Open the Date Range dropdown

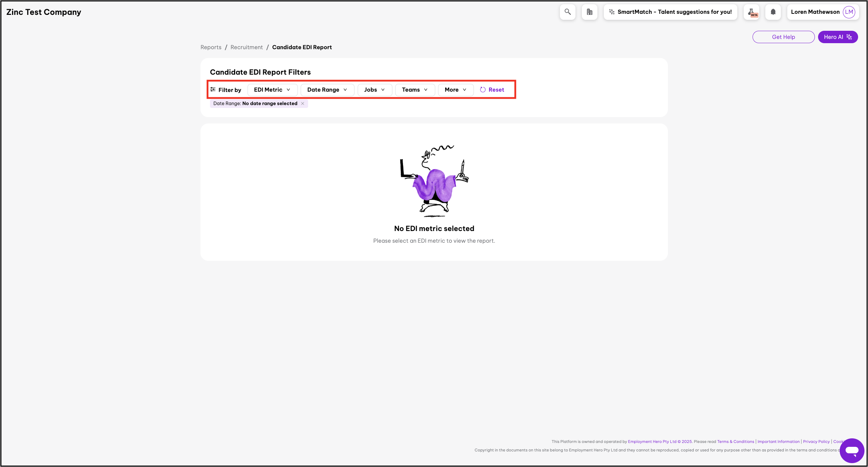tap(327, 90)
